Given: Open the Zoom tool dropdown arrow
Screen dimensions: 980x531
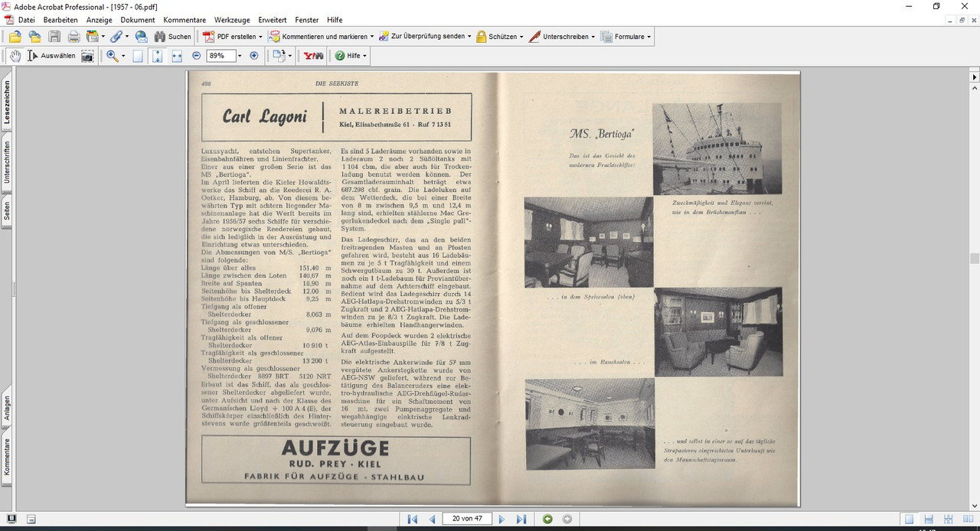Looking at the screenshot, I should pyautogui.click(x=123, y=56).
